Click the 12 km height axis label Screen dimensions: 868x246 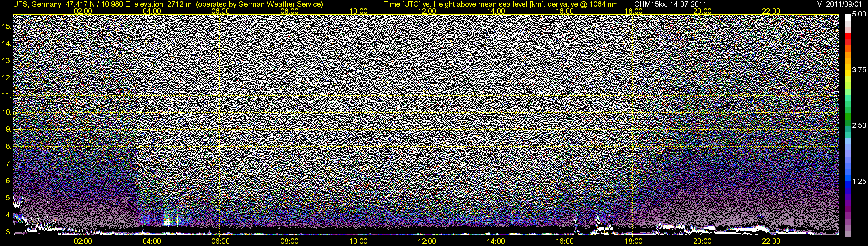7,78
